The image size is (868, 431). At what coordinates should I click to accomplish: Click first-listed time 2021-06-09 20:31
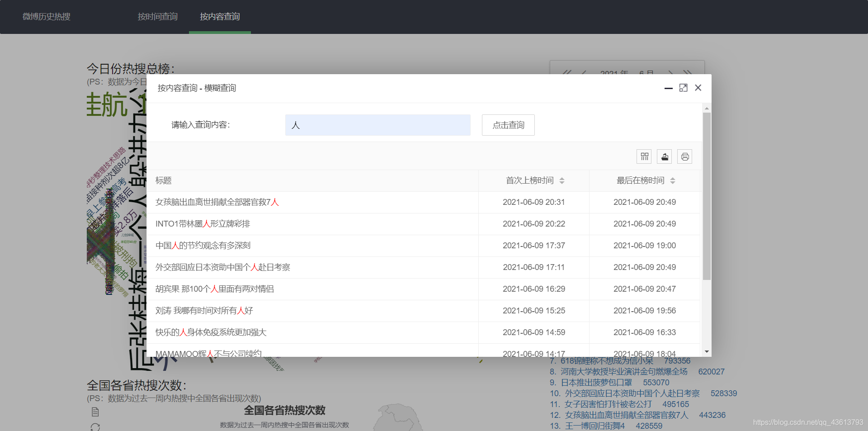click(x=534, y=202)
